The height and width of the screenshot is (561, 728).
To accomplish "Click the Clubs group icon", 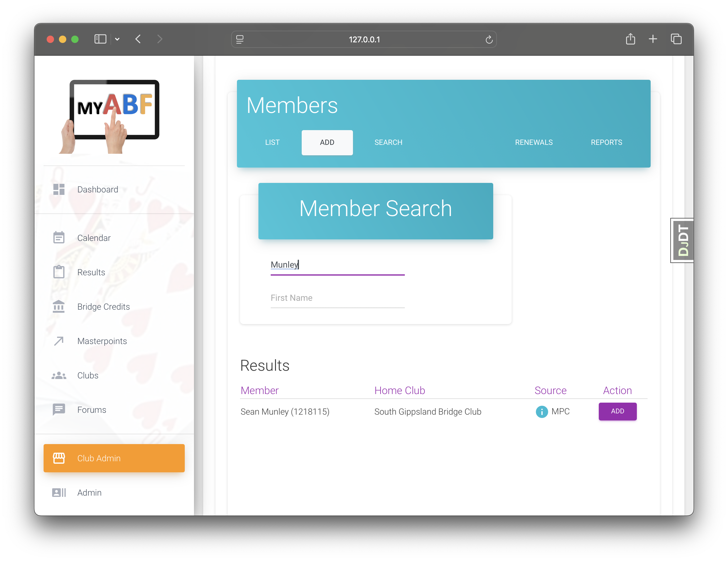I will coord(59,375).
